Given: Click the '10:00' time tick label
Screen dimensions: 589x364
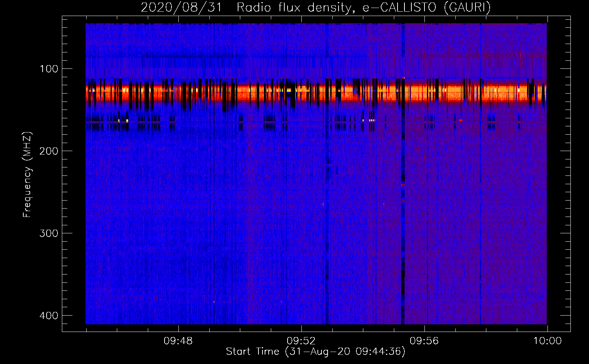Looking at the screenshot, I should (x=548, y=341).
